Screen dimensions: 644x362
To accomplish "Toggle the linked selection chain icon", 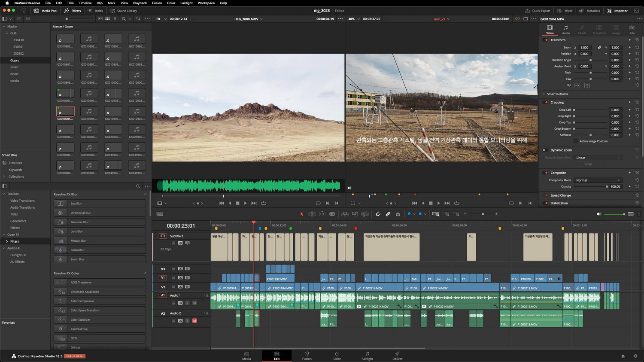I will [388, 214].
